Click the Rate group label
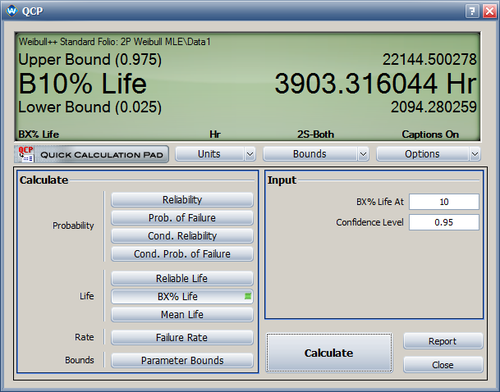This screenshot has height=392, width=500. (x=84, y=337)
